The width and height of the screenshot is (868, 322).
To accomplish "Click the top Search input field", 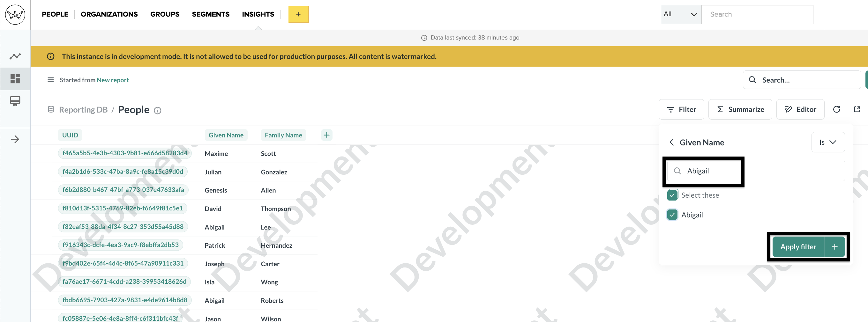I will 757,14.
